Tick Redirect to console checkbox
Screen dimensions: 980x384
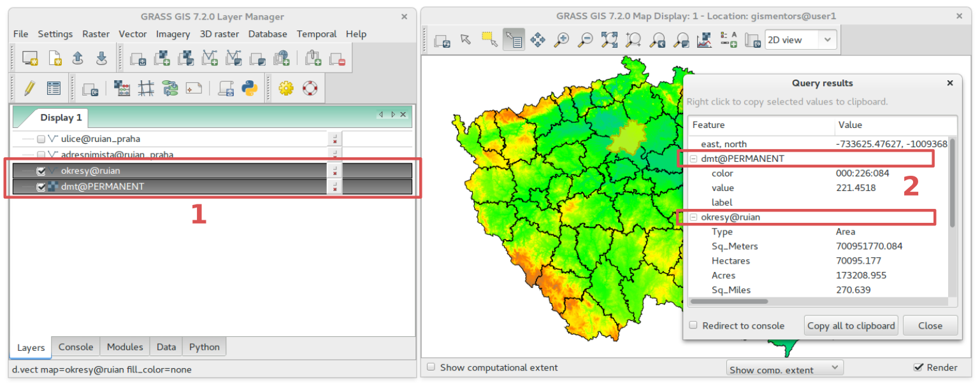tap(693, 325)
